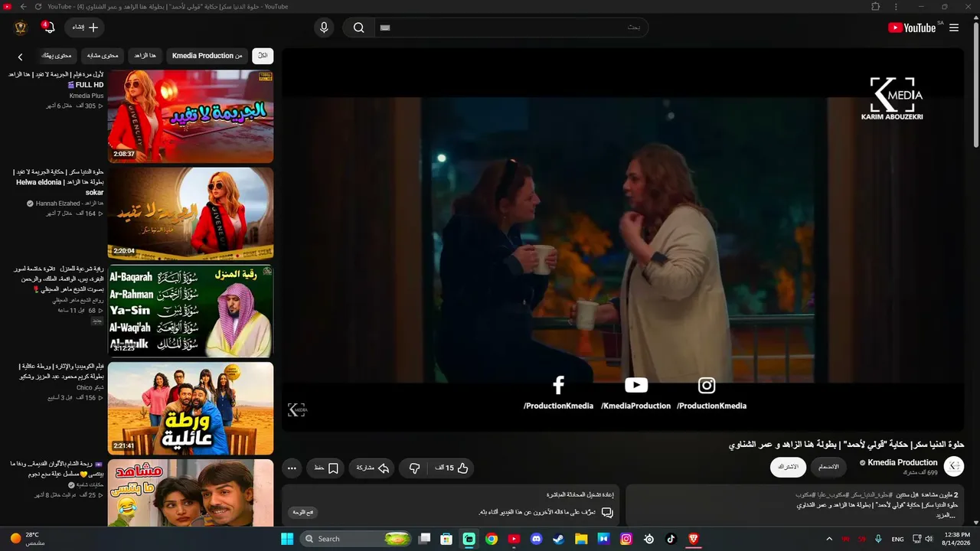Select the 'هنا الزاهد' filter chip
This screenshot has width=980, height=551.
point(145,55)
